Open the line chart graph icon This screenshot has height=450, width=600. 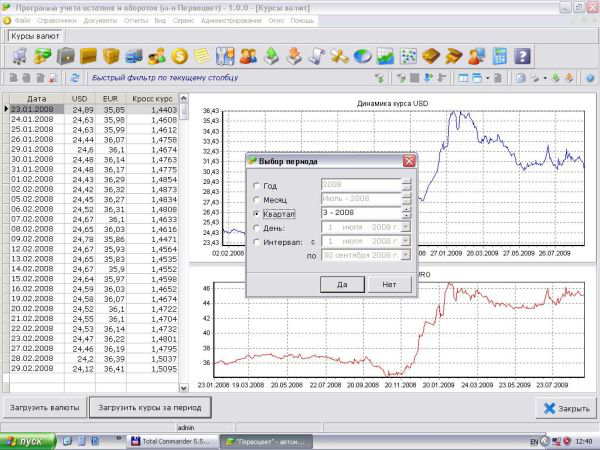tap(385, 56)
